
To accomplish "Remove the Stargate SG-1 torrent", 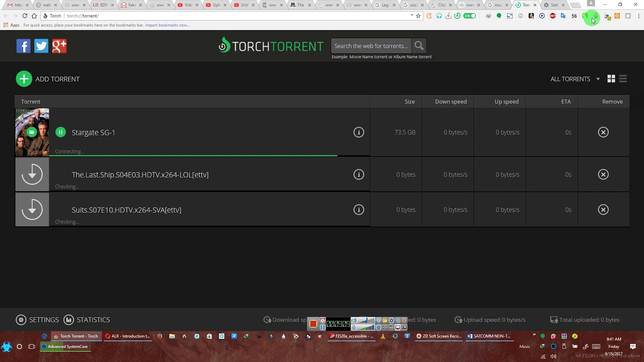I will [603, 132].
